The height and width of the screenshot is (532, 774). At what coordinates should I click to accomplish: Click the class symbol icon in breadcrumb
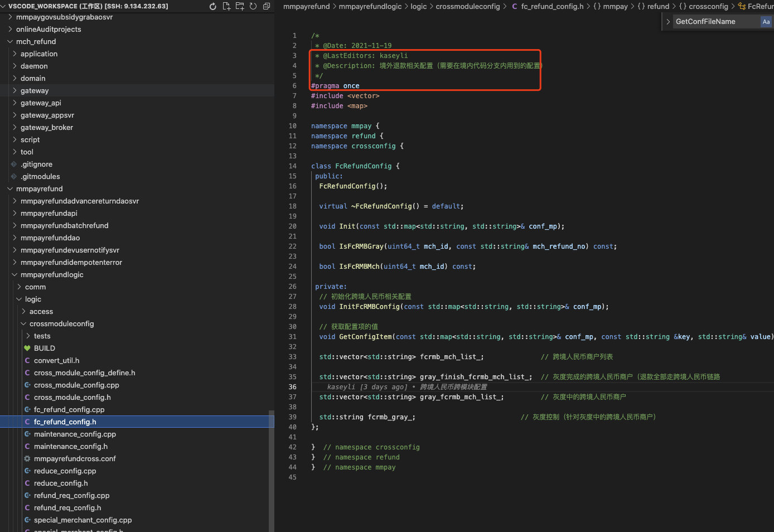(742, 6)
